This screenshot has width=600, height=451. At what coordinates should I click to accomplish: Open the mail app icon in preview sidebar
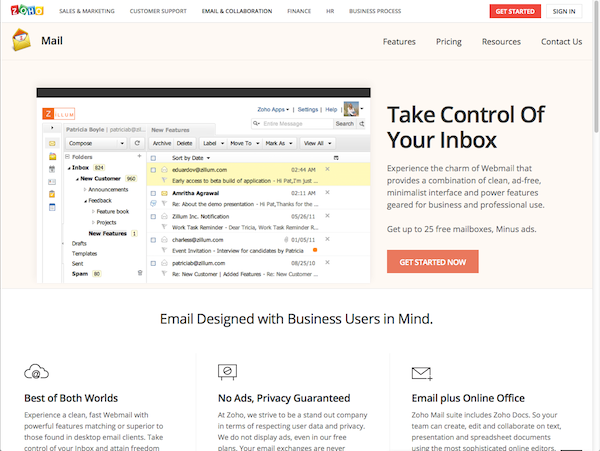[52, 143]
